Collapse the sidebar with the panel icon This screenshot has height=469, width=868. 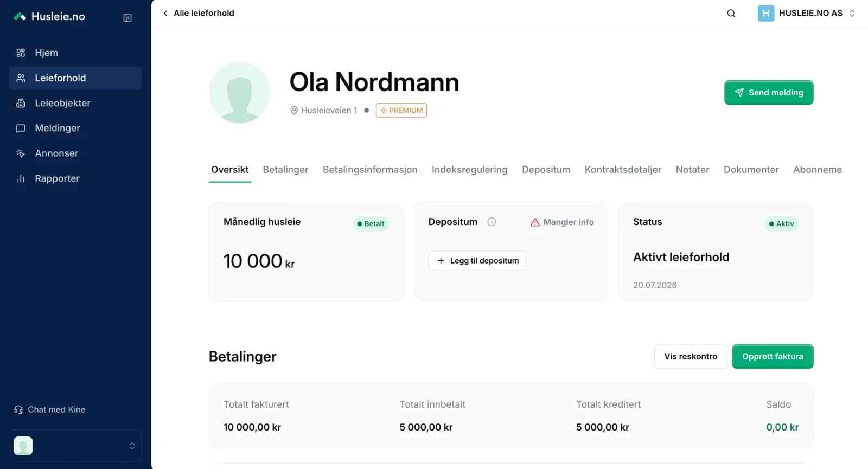point(127,17)
